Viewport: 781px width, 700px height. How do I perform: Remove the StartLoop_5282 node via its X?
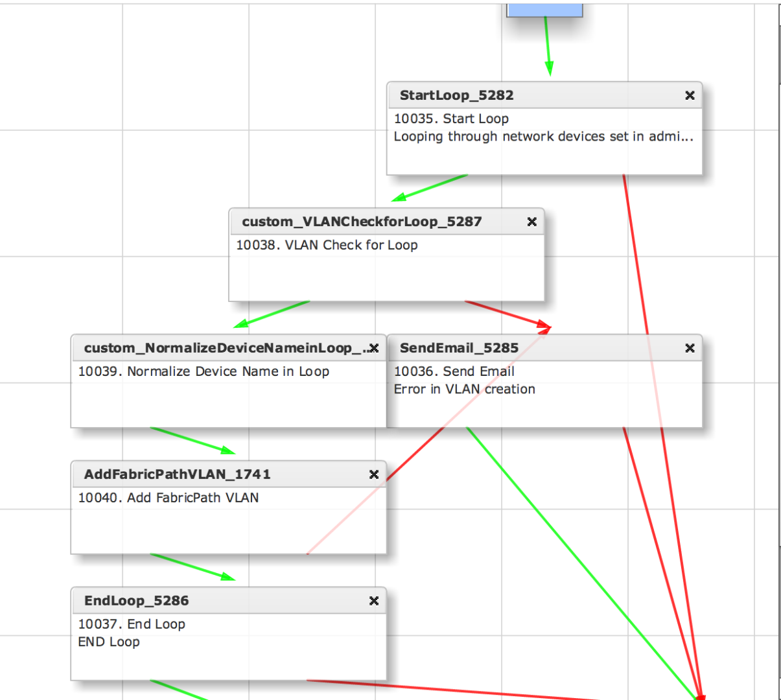click(x=690, y=95)
